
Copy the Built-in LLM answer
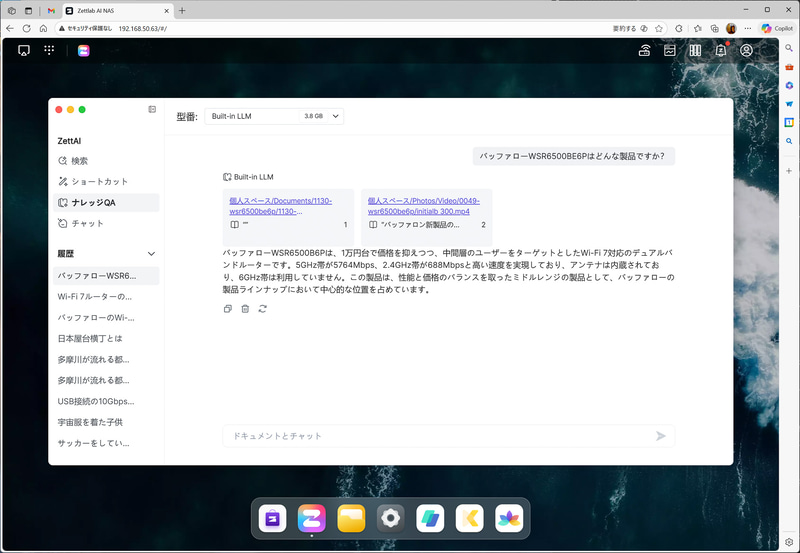tap(228, 309)
